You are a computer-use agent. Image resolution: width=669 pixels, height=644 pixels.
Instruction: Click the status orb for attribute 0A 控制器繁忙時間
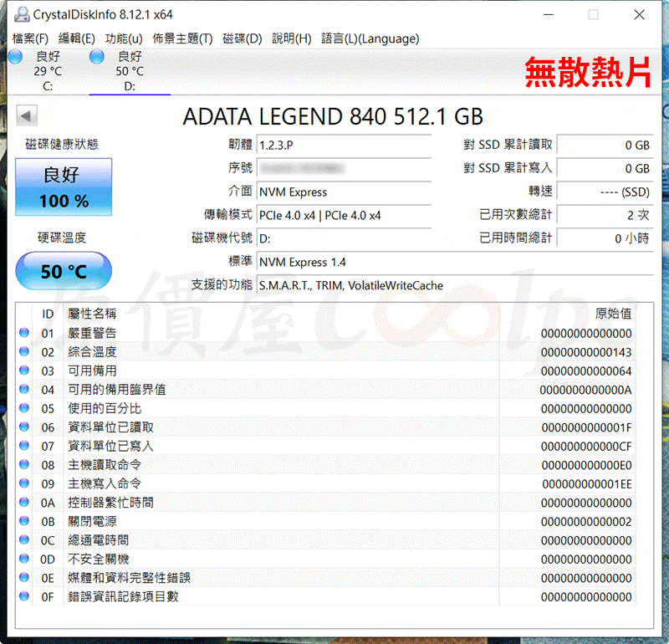pos(24,502)
